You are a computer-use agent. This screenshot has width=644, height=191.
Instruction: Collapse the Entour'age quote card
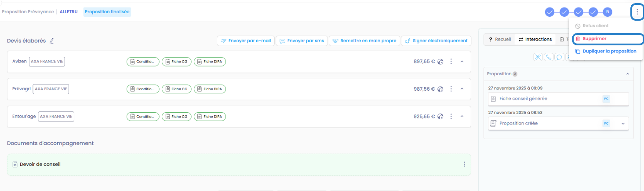tap(462, 117)
